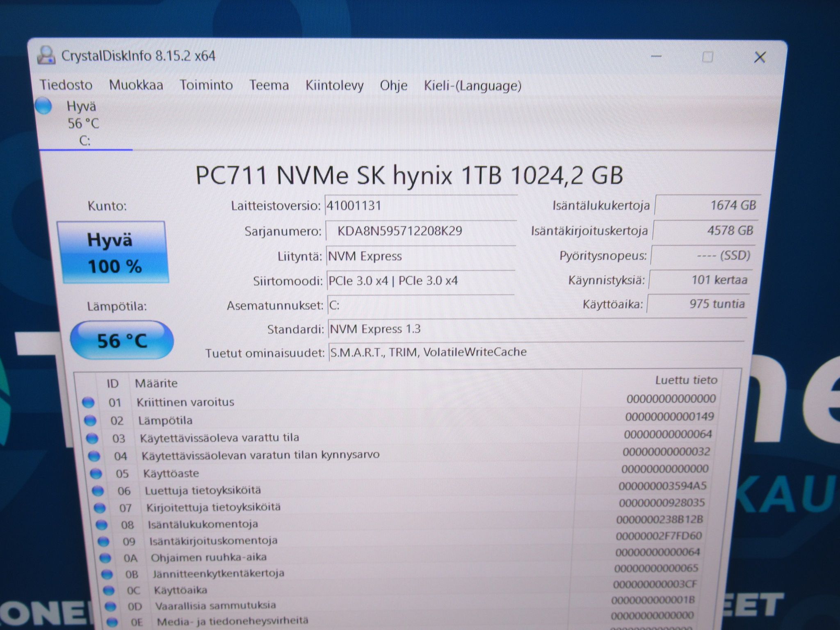Click the Luettu tieto column header

tap(686, 380)
